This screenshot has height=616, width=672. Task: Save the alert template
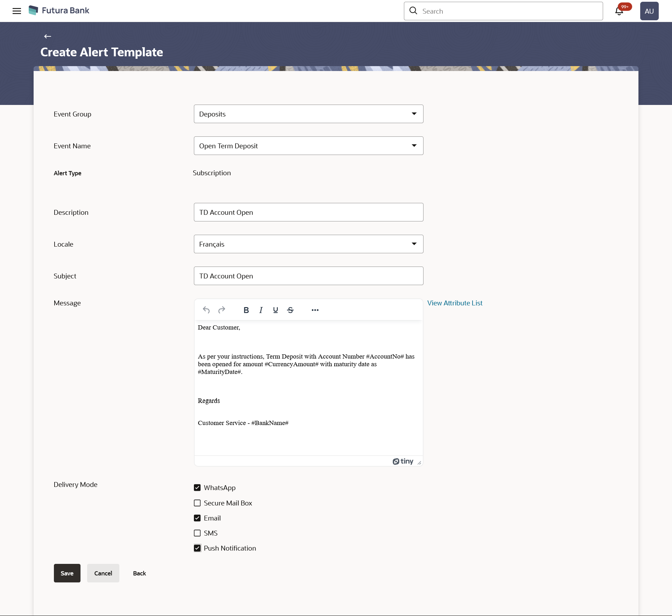point(67,573)
